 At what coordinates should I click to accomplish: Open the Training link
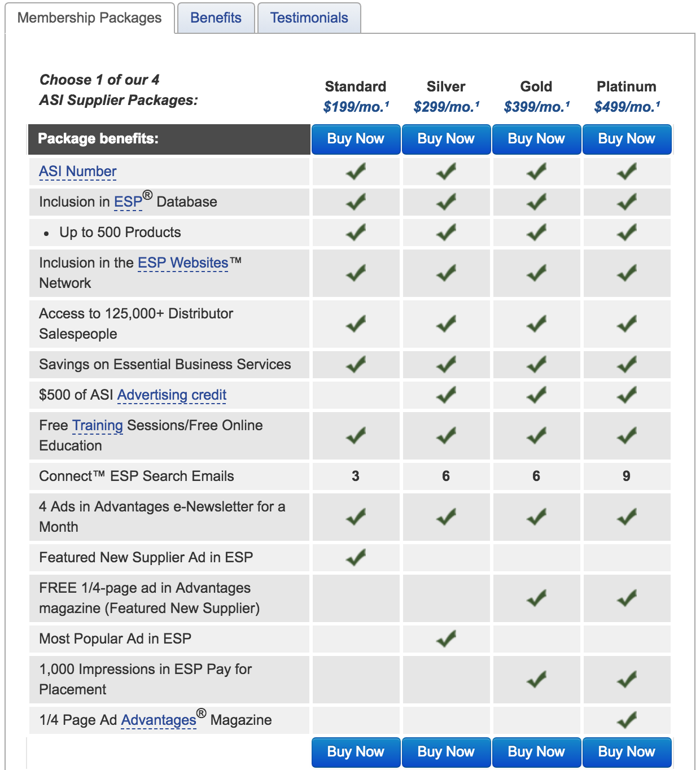tap(98, 426)
